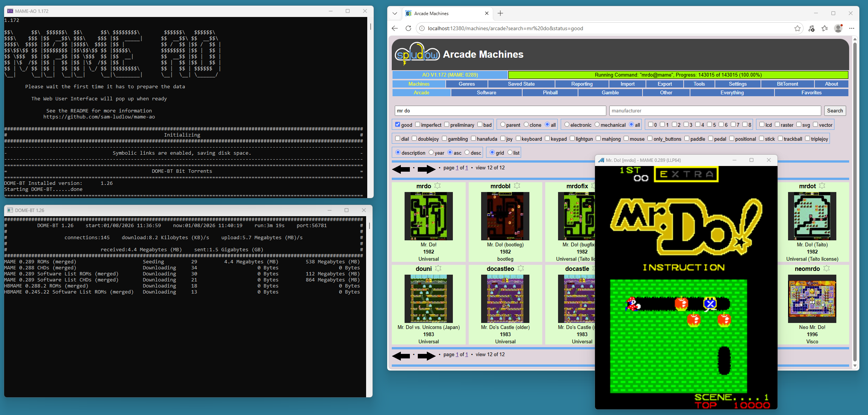Click the Spludlow logo

[x=417, y=54]
